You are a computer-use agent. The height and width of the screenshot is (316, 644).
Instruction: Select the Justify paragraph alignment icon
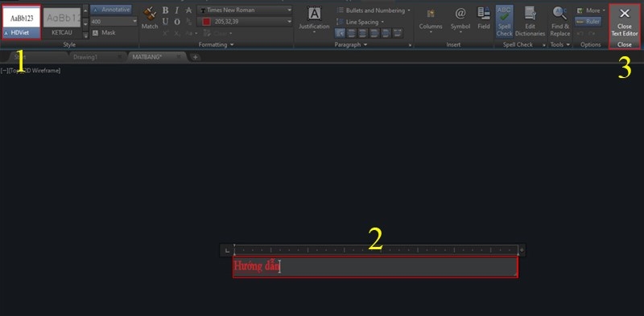pyautogui.click(x=386, y=33)
